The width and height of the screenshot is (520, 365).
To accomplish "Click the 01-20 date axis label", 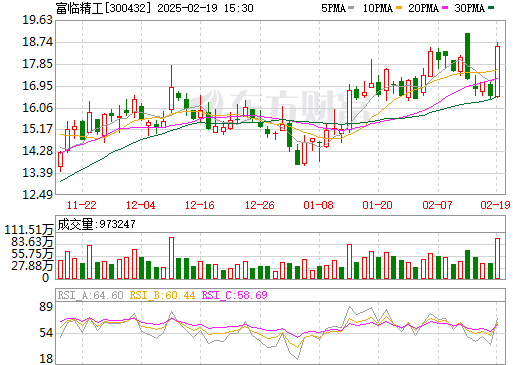I will (x=377, y=205).
